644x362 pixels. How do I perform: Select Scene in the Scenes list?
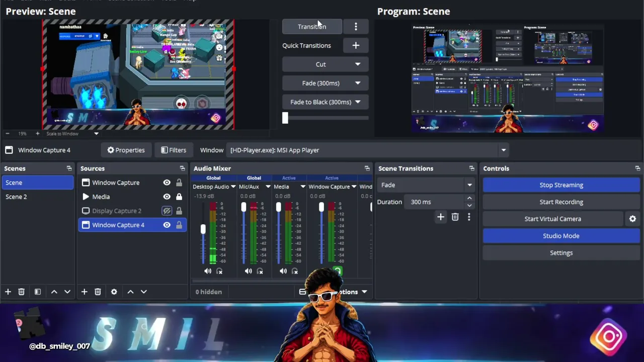click(38, 183)
